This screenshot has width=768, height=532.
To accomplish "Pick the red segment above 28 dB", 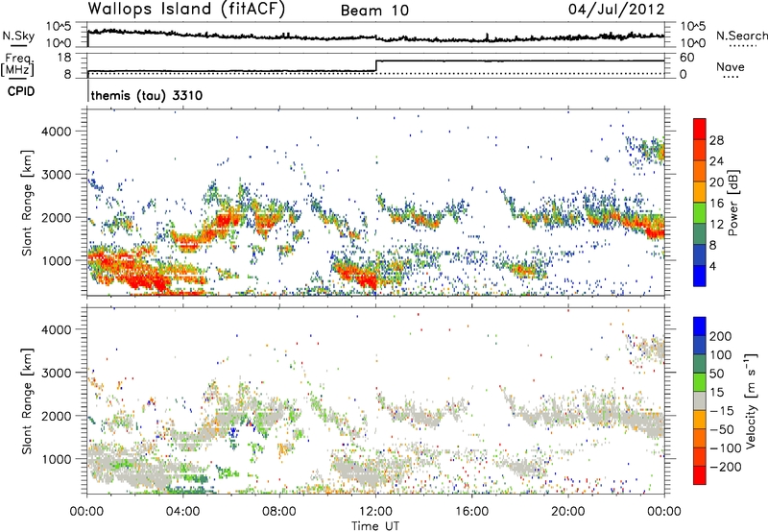I will 700,129.
